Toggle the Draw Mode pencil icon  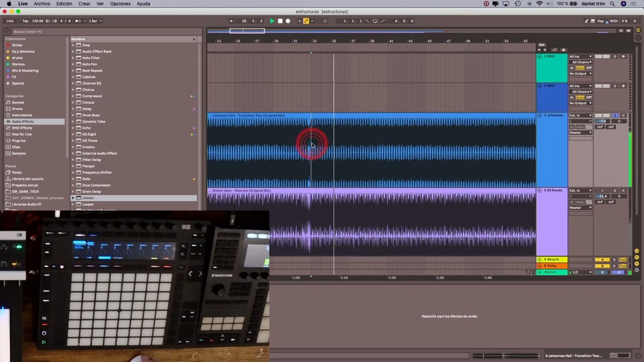pyautogui.click(x=586, y=21)
